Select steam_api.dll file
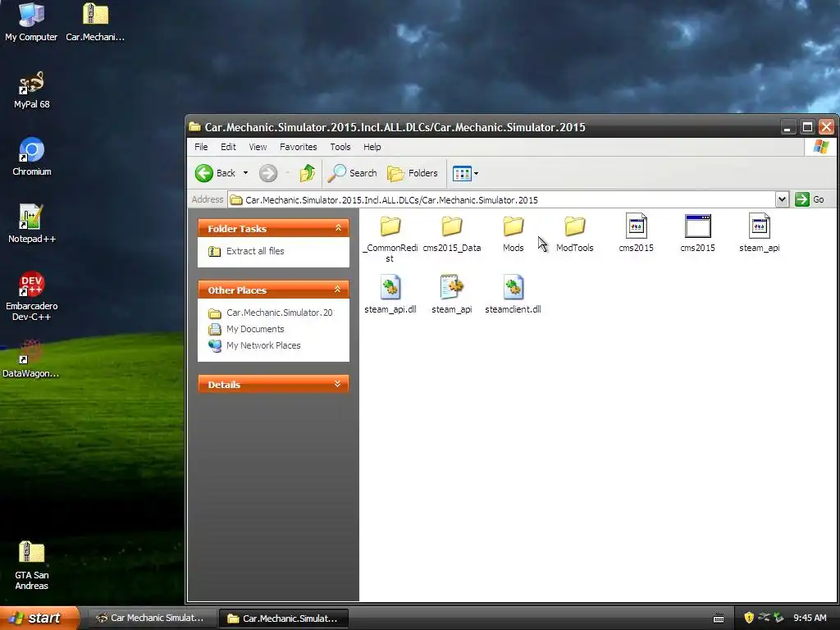This screenshot has width=840, height=630. (x=390, y=294)
